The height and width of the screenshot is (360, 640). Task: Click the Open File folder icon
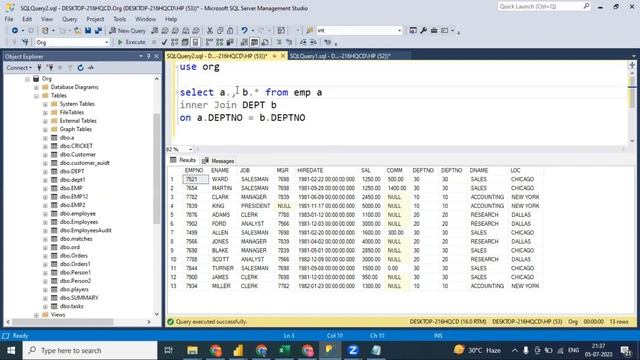click(77, 31)
